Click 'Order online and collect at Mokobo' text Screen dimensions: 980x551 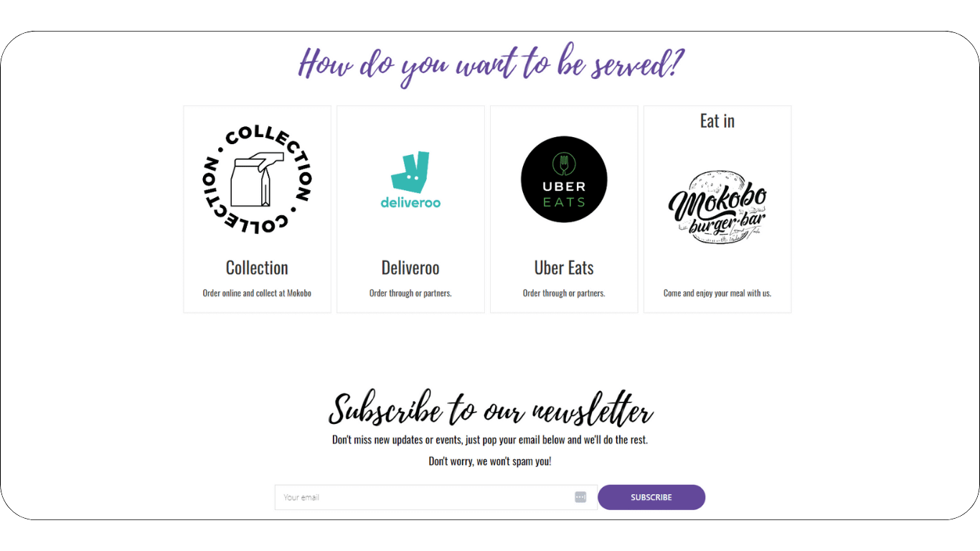point(257,293)
